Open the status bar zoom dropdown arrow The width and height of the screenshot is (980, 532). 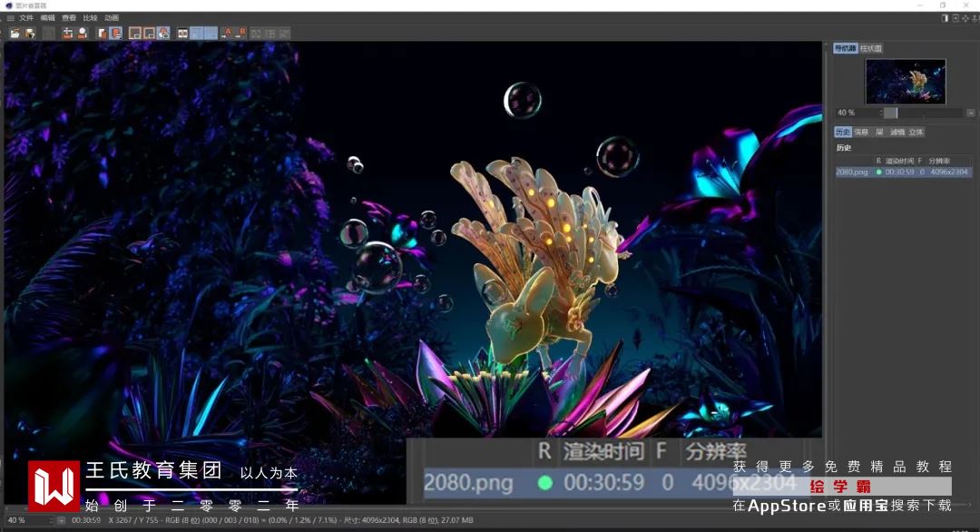pyautogui.click(x=62, y=520)
